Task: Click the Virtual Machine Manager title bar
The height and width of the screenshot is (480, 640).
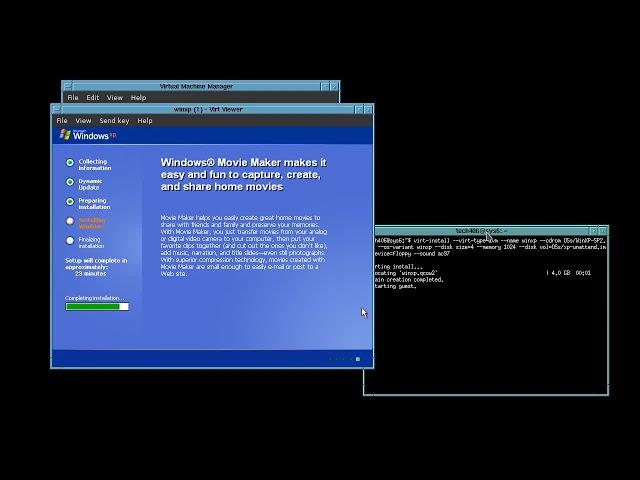Action: (x=196, y=86)
